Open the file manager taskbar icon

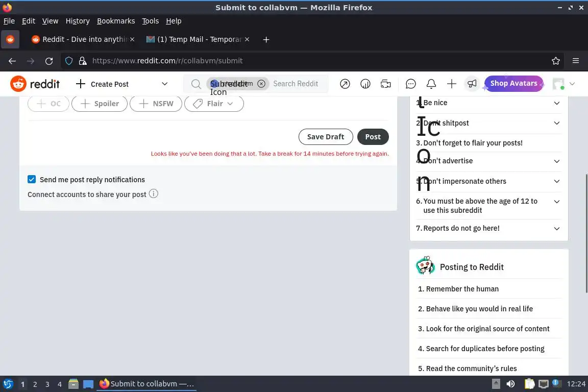pos(73,384)
